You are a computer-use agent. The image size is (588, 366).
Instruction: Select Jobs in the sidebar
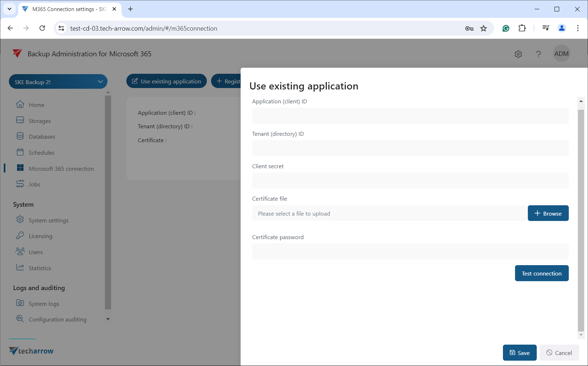[x=34, y=184]
